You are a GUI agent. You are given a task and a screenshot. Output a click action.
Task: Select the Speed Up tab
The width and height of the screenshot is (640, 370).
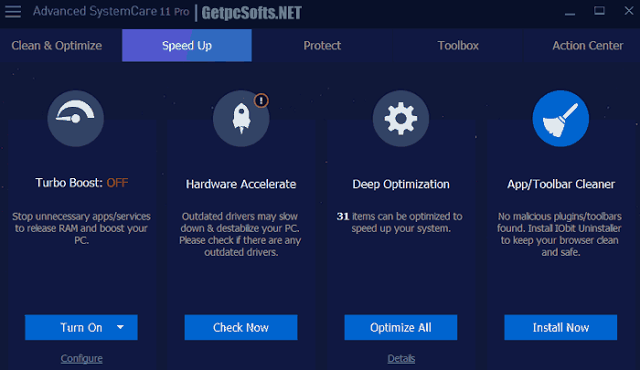187,45
